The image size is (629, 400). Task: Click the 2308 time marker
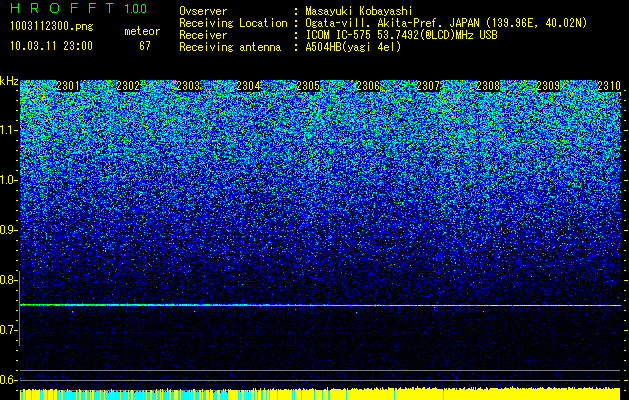pos(489,86)
